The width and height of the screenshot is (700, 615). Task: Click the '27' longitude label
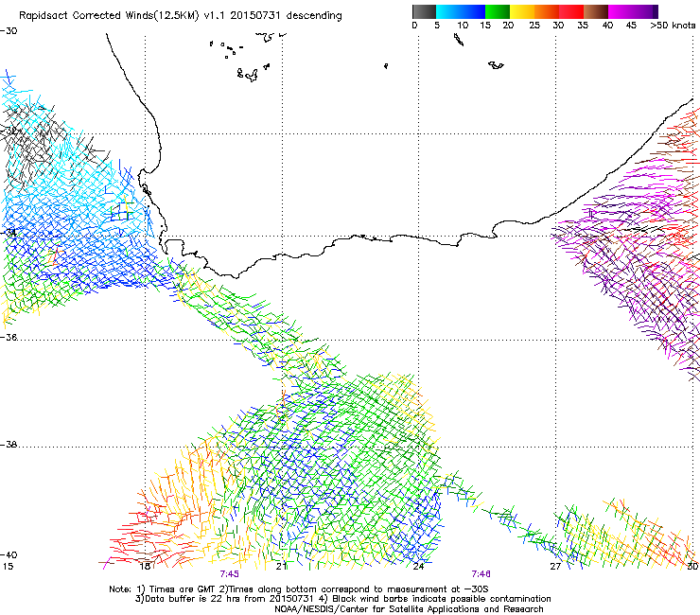555,567
